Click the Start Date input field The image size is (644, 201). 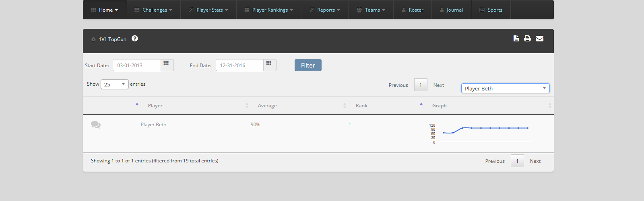coord(137,66)
